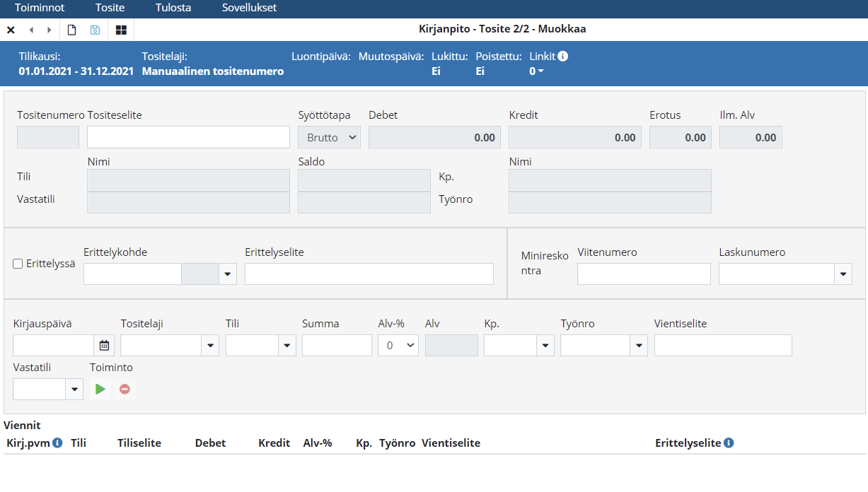Go to previous voucher with left arrow
The image size is (868, 492).
coord(31,30)
